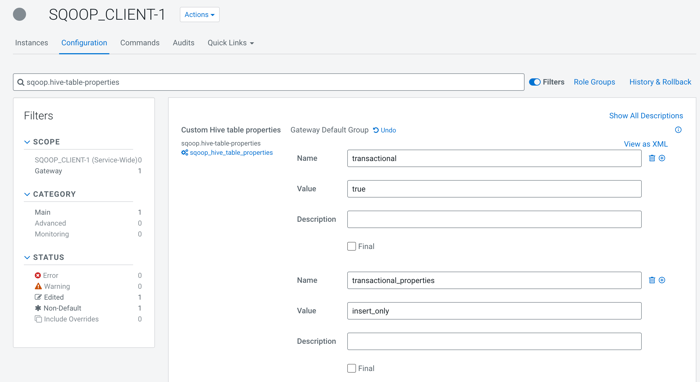The height and width of the screenshot is (382, 700).
Task: Edit the Value field containing true
Action: click(494, 189)
